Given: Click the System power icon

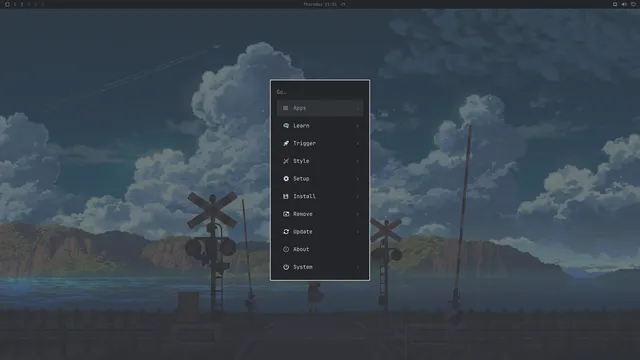Looking at the screenshot, I should [x=286, y=267].
